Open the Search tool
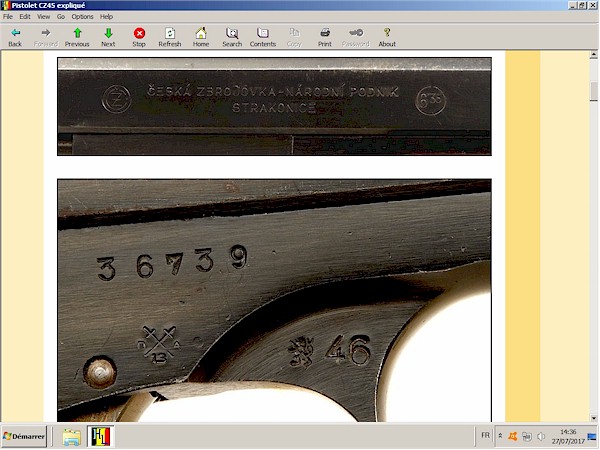This screenshot has width=600, height=450. pos(232,37)
